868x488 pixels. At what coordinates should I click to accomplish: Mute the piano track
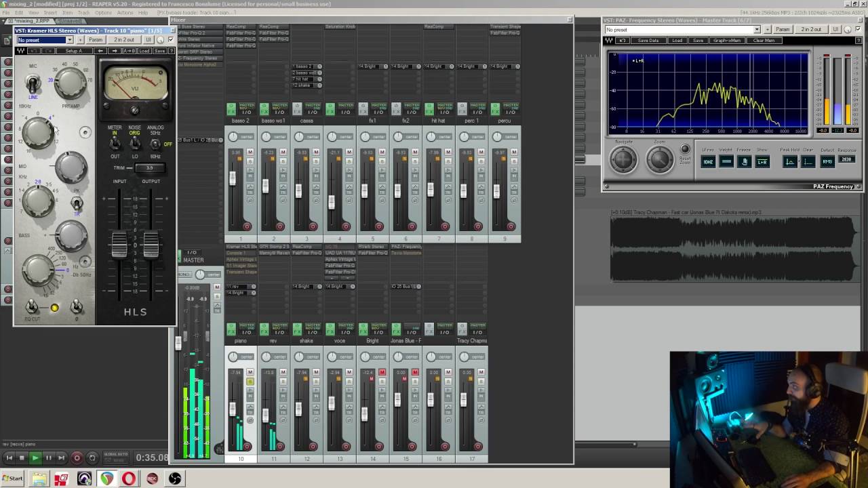pos(250,372)
